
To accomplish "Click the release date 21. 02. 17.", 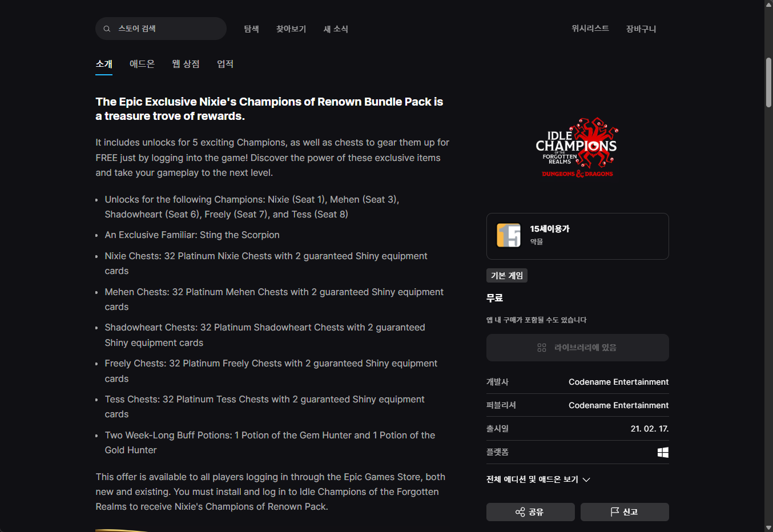I will click(650, 429).
